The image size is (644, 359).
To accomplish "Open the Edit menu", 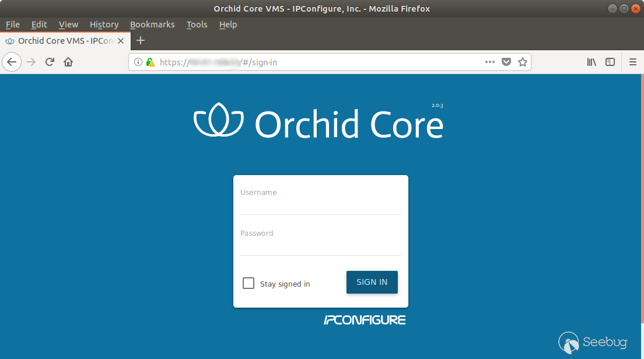I will [39, 25].
